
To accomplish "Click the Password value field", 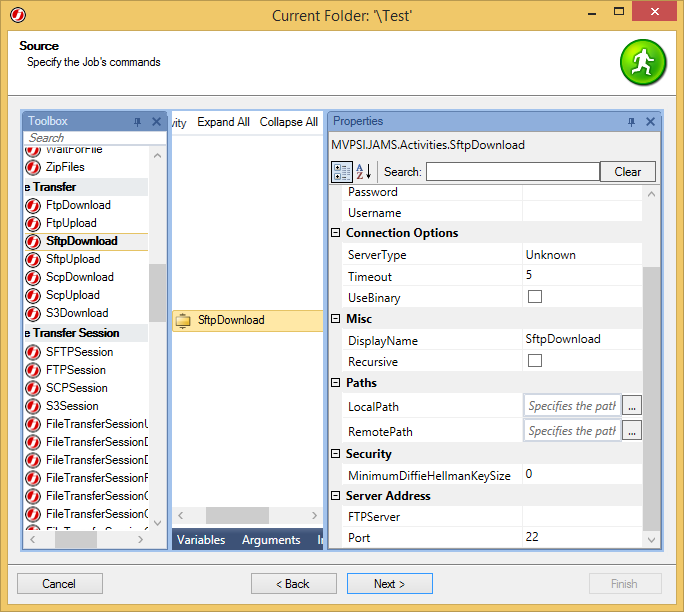I will [582, 192].
